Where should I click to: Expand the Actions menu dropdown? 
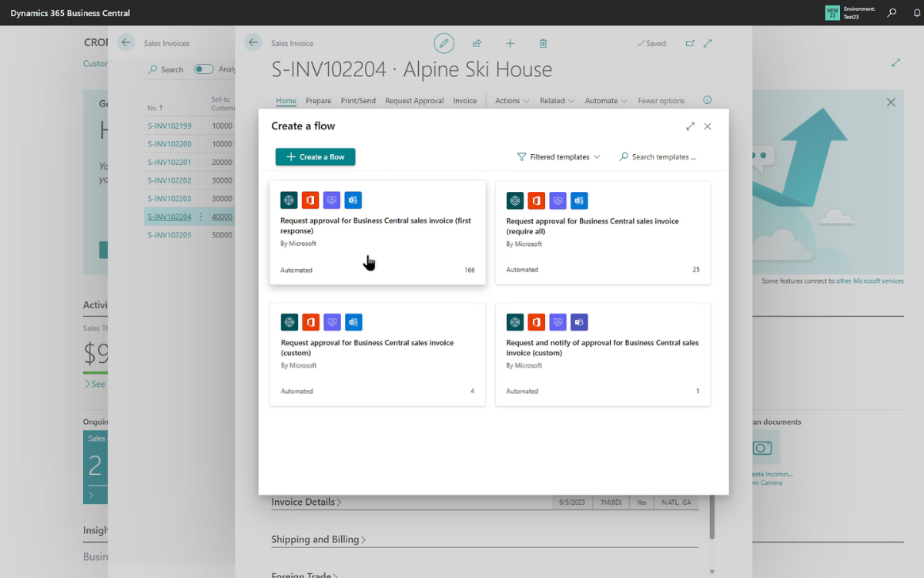point(512,101)
